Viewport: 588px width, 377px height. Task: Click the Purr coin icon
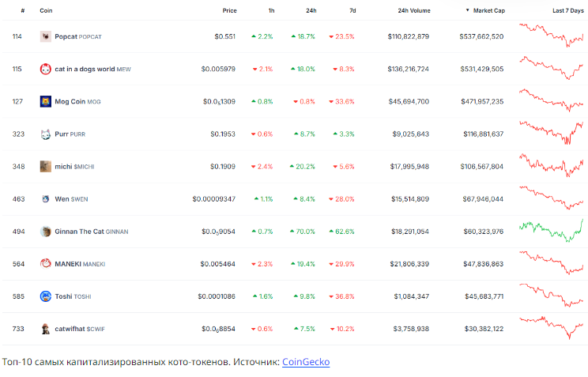pos(45,134)
